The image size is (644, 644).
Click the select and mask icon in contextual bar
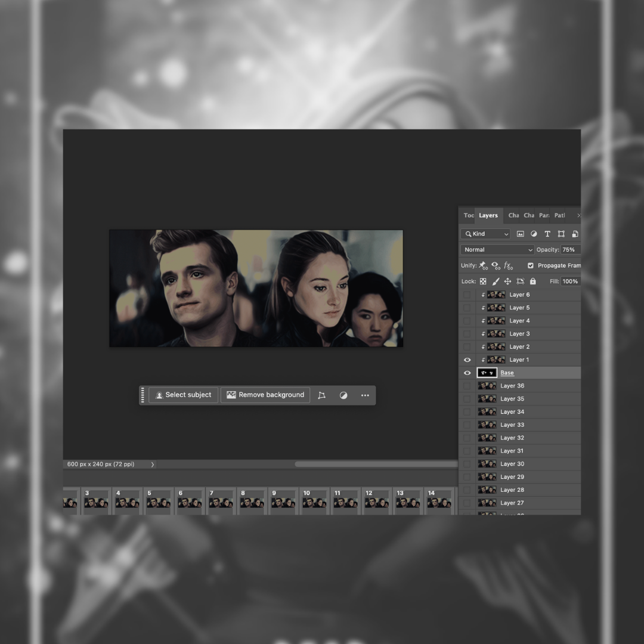pos(321,395)
